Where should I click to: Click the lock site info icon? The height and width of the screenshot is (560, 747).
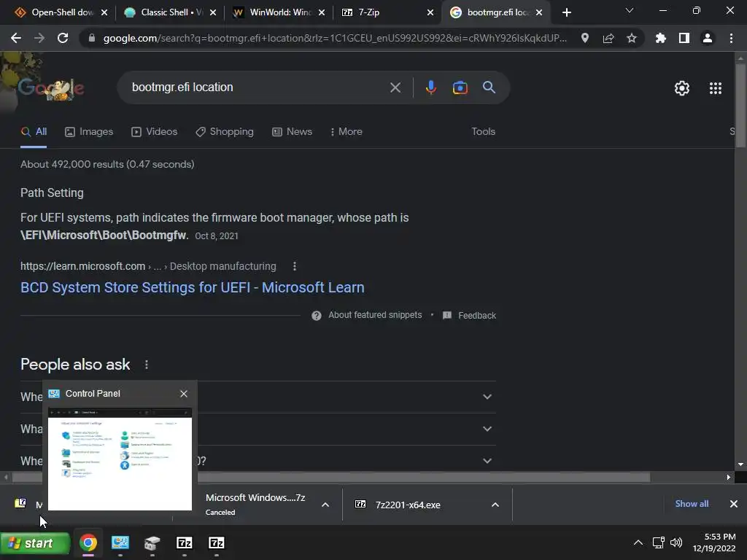click(92, 38)
